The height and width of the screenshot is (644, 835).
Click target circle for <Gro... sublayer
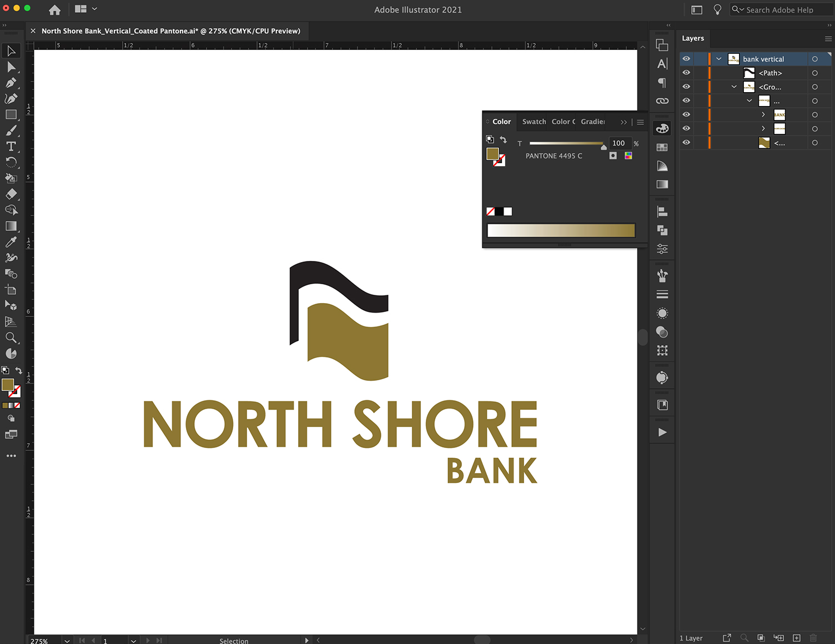tap(814, 87)
